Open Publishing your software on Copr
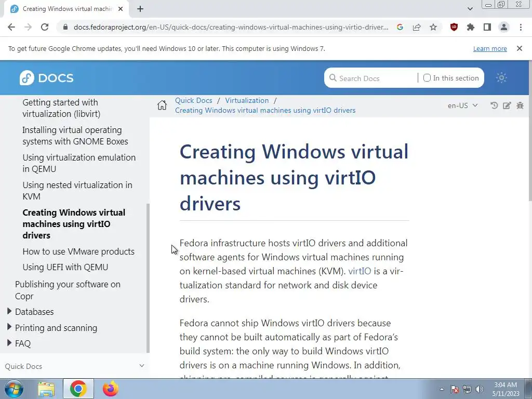Screen dimensions: 532x399 [68, 290]
